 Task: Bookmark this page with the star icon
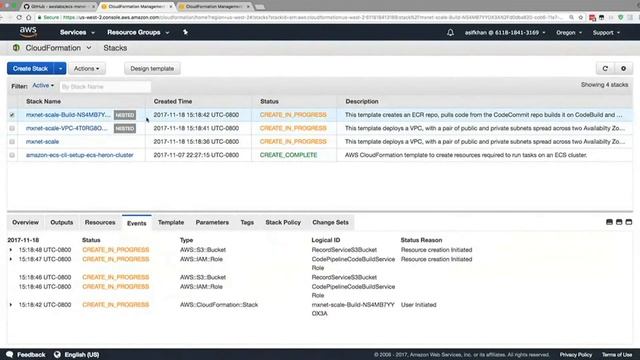580,18
